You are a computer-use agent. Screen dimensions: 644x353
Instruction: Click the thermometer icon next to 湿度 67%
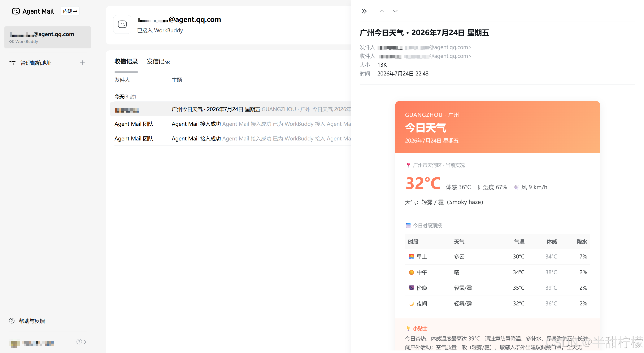coord(479,187)
